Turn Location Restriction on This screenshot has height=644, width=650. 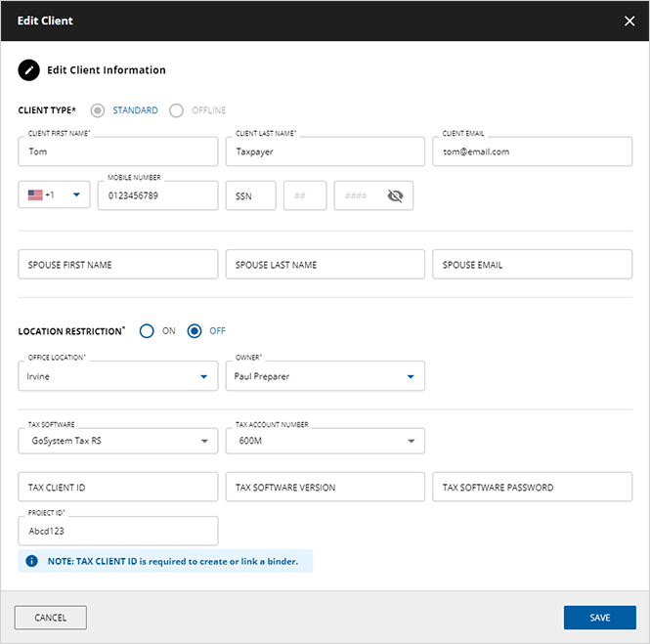pyautogui.click(x=147, y=331)
